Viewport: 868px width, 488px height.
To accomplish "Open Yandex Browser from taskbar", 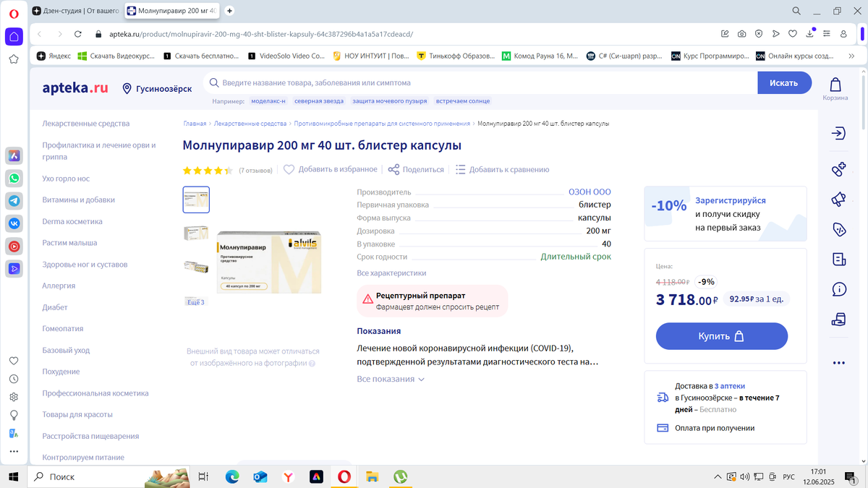I will [x=288, y=476].
